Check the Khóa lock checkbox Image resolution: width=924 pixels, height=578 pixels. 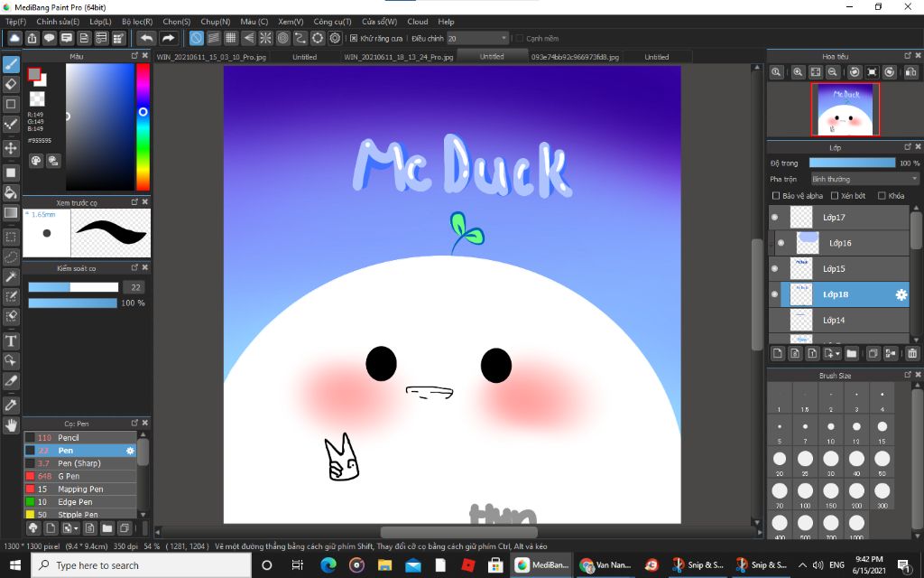pyautogui.click(x=882, y=195)
